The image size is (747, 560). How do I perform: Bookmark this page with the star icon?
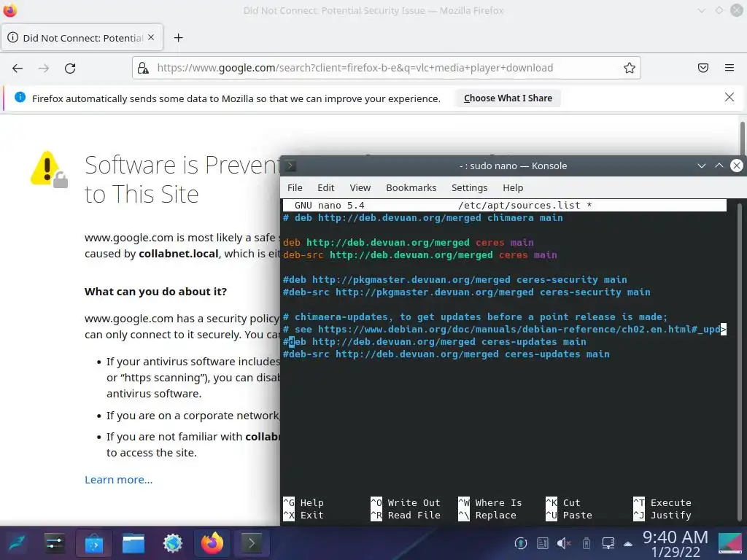pyautogui.click(x=630, y=68)
